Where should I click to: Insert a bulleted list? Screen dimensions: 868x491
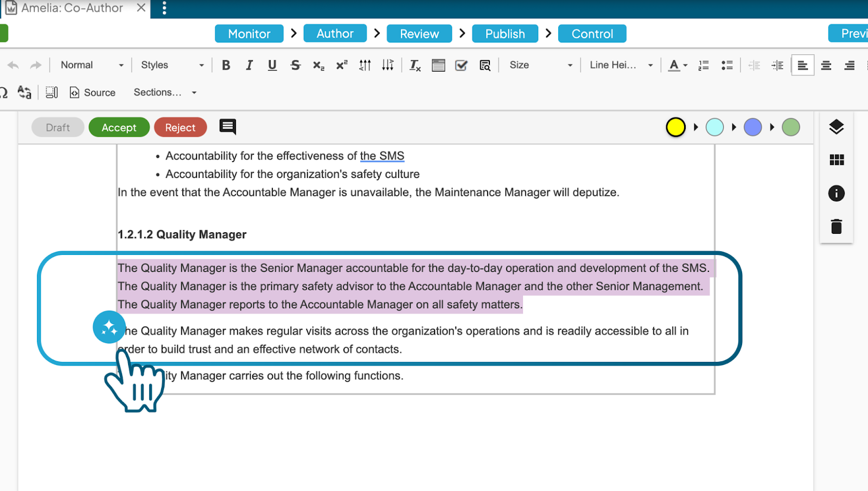(x=727, y=65)
